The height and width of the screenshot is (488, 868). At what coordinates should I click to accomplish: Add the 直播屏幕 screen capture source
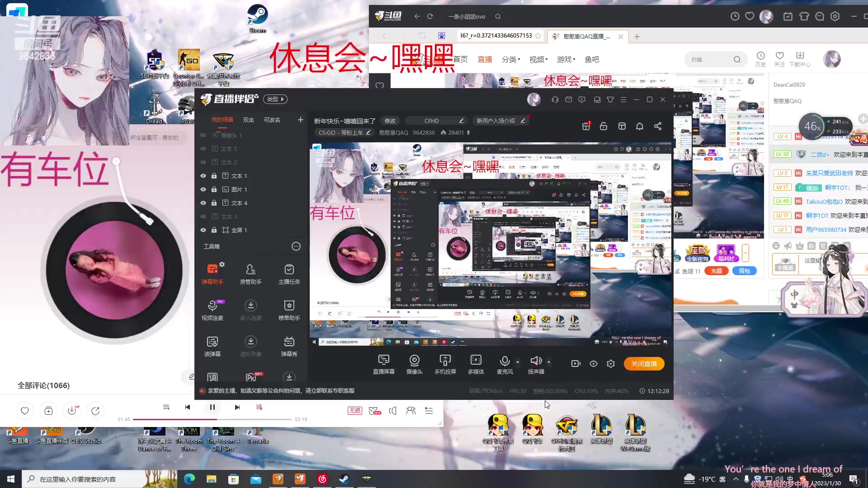coord(383,364)
